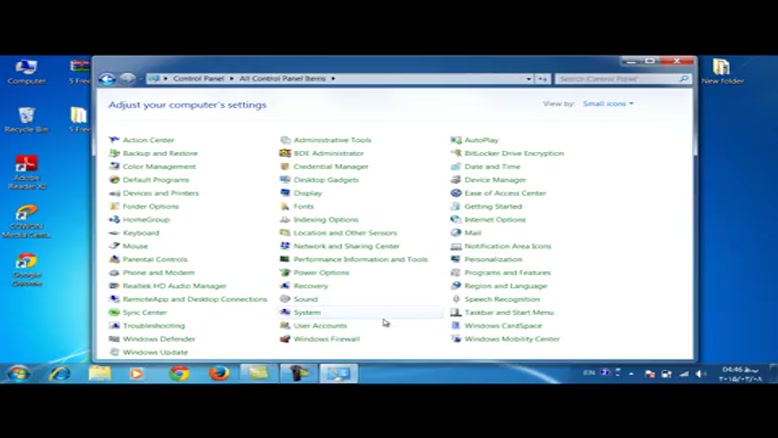
Task: Select the Default Programs icon
Action: 114,180
